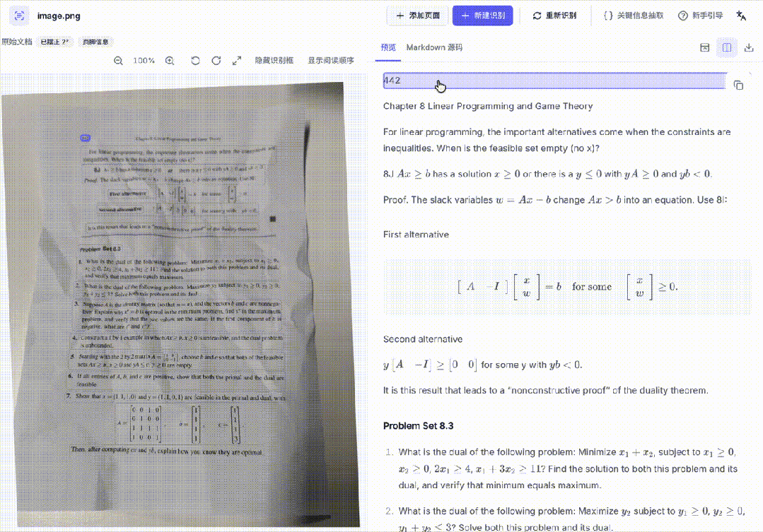Copy the highlighted 442 text block
The height and width of the screenshot is (532, 763).
click(x=738, y=85)
